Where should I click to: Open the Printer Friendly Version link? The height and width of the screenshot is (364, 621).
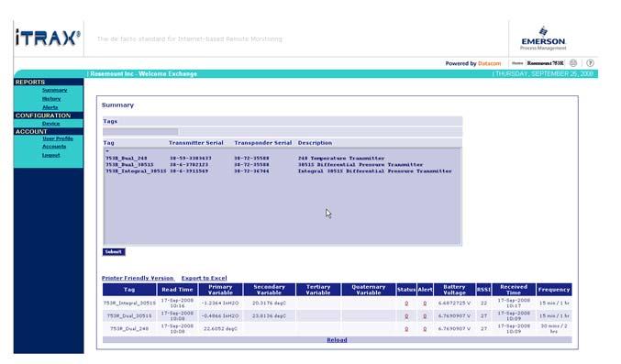tap(138, 278)
